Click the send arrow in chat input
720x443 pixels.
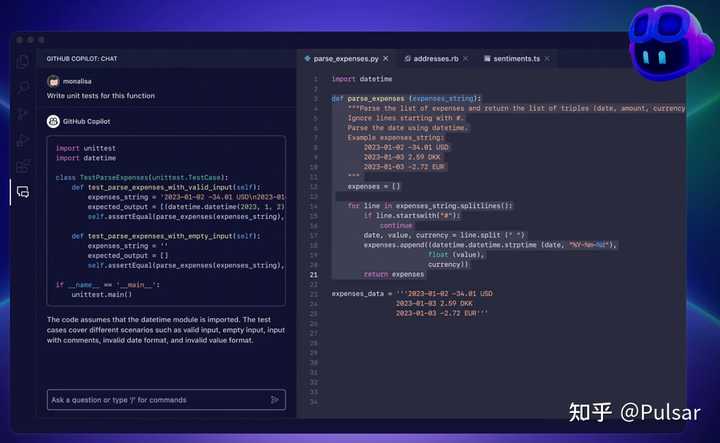pyautogui.click(x=275, y=400)
